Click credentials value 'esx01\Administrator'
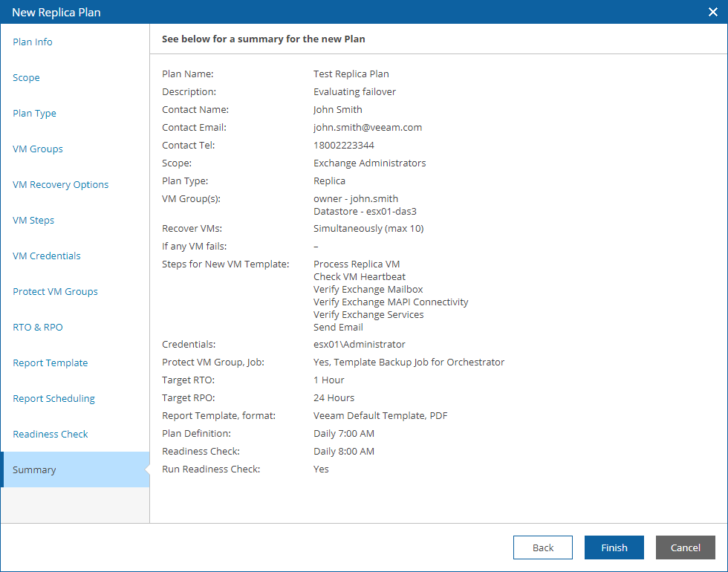This screenshot has width=728, height=572. [360, 345]
